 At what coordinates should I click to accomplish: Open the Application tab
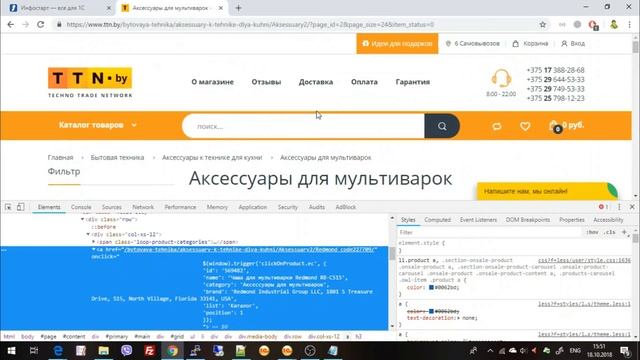pyautogui.click(x=252, y=207)
